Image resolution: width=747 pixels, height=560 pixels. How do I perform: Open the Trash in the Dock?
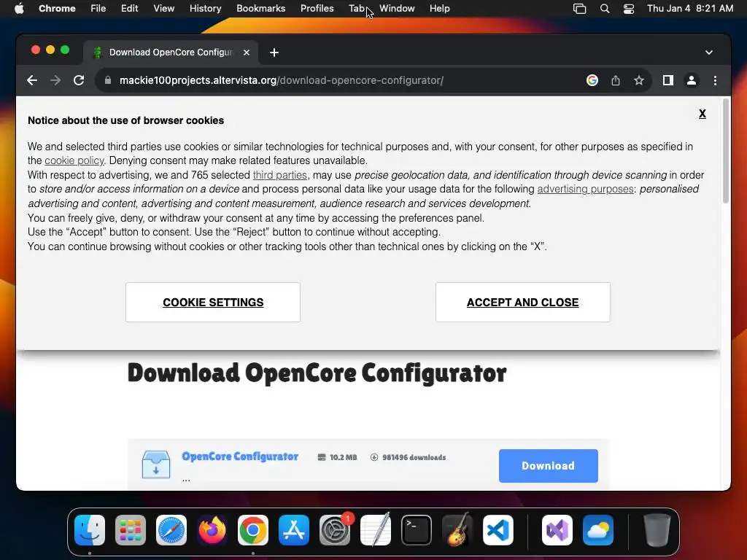pos(657,530)
